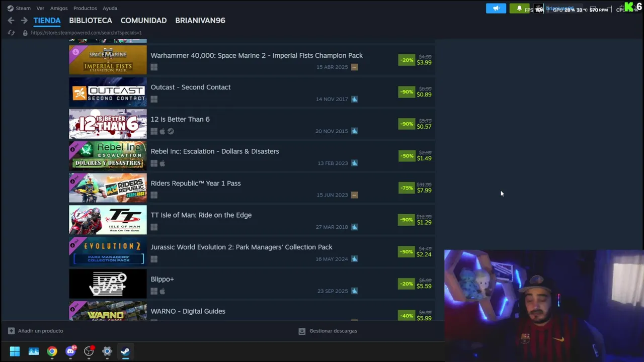Click the Steam taskbar icon
Viewport: 644px width, 362px height.
[x=125, y=351]
